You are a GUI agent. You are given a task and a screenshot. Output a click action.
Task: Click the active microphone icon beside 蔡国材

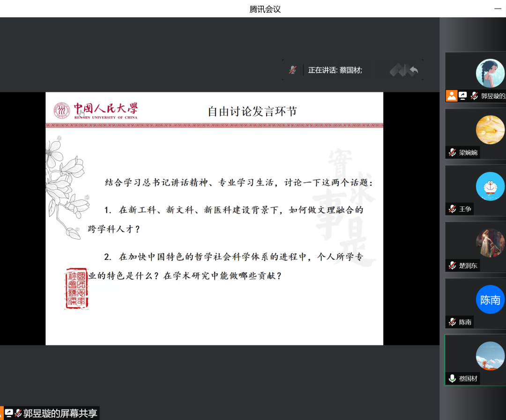(x=452, y=378)
